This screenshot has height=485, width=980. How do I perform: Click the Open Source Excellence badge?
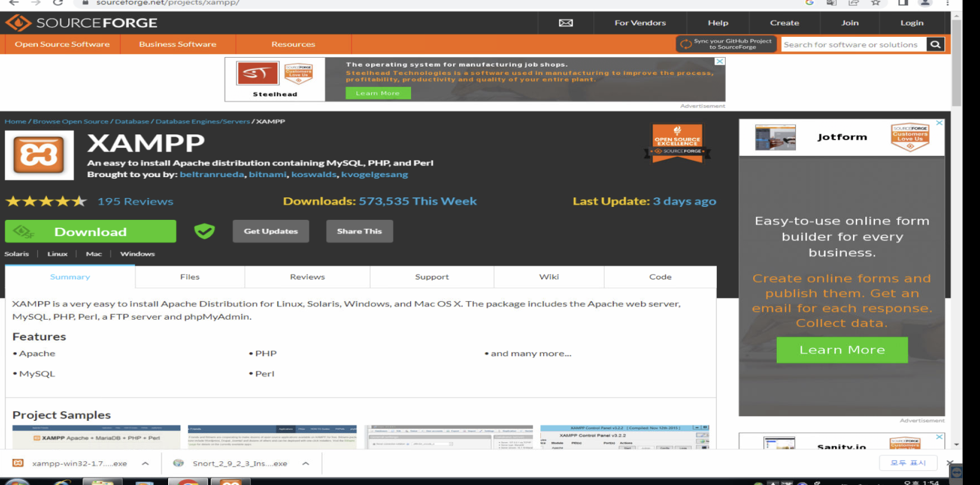677,143
